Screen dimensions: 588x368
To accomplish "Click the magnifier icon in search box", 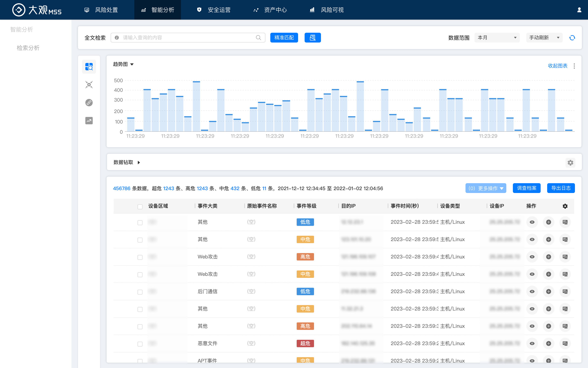I will [x=258, y=38].
